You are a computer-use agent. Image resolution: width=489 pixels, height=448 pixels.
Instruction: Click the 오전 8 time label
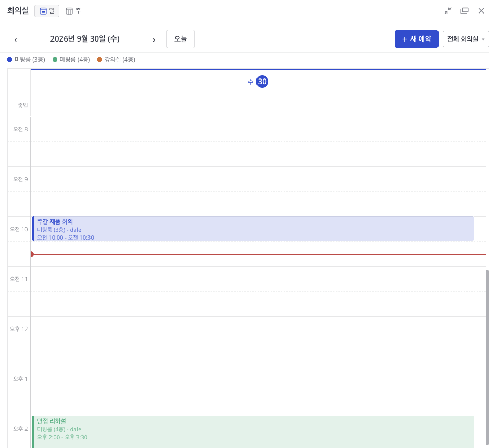click(20, 129)
